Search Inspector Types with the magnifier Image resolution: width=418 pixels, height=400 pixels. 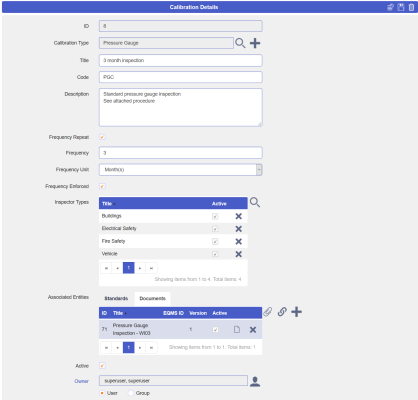(255, 202)
